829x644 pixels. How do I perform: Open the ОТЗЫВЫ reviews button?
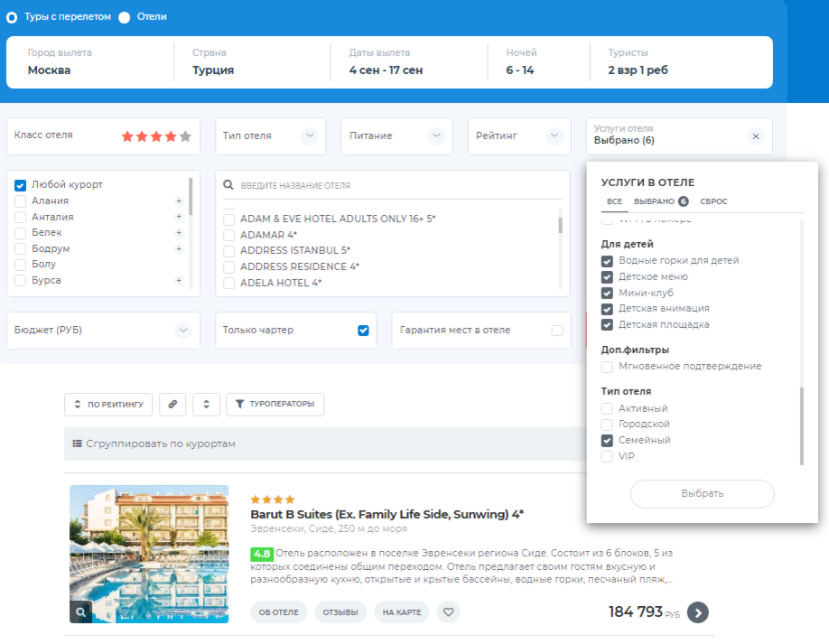point(340,612)
